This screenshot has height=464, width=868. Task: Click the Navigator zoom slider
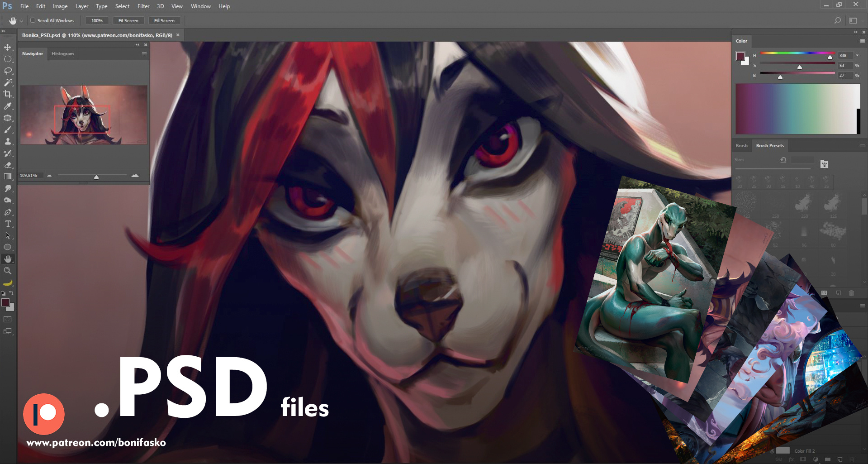[x=92, y=175]
